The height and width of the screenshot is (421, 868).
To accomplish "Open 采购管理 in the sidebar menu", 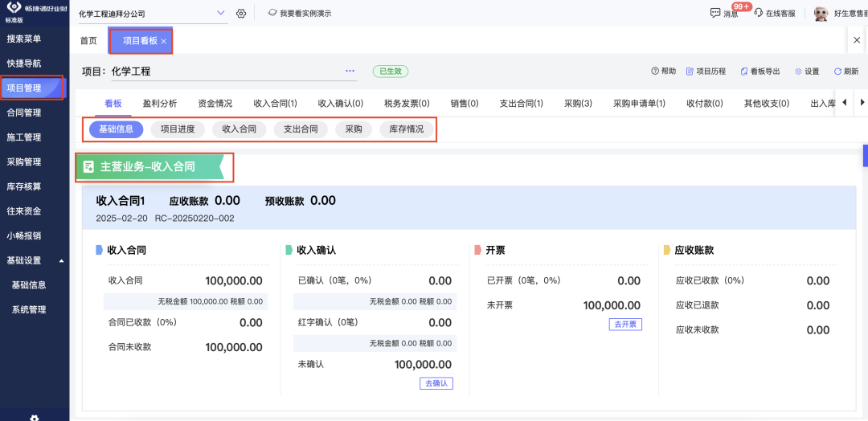I will coord(24,162).
